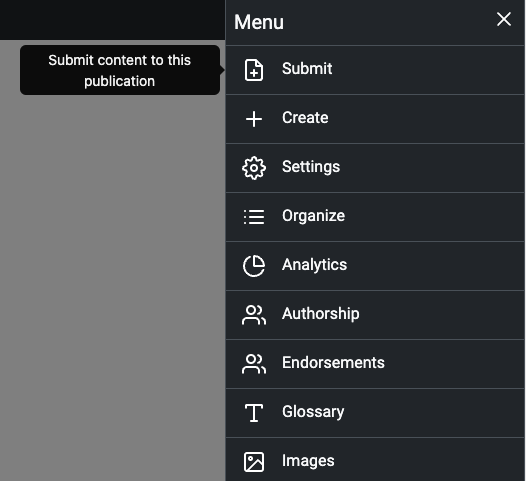This screenshot has width=526, height=481.
Task: Open Endorsements in the menu
Action: pyautogui.click(x=375, y=364)
